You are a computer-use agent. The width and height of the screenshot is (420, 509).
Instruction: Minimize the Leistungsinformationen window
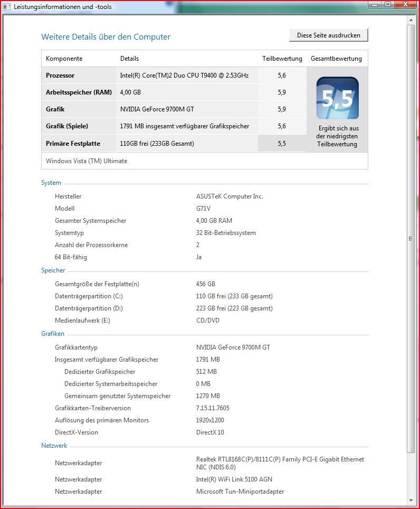[375, 5]
